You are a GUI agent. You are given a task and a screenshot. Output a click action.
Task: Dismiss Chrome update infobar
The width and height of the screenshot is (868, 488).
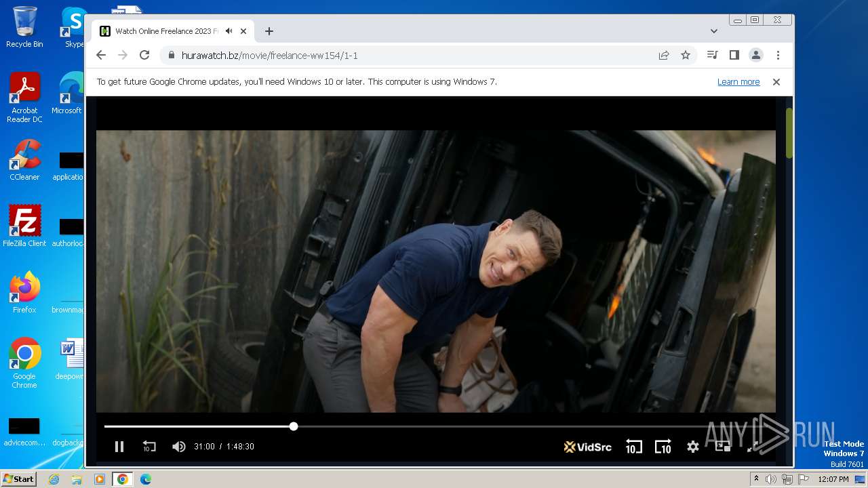[776, 82]
